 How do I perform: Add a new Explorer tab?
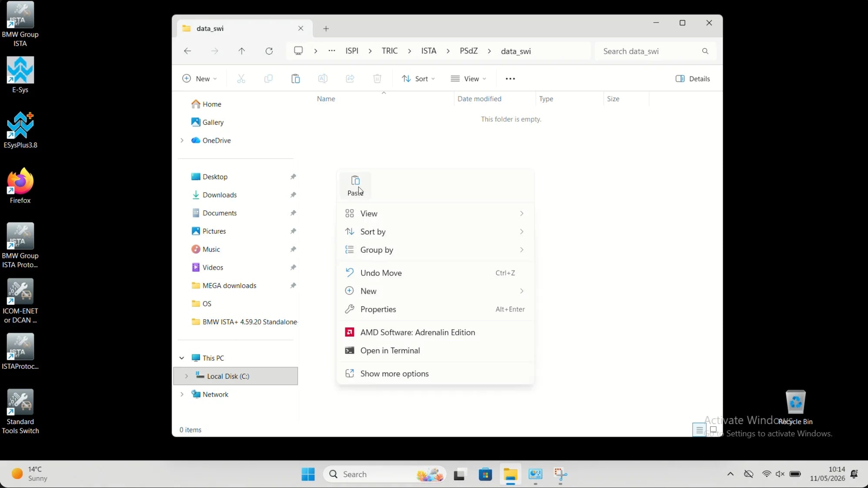(326, 29)
